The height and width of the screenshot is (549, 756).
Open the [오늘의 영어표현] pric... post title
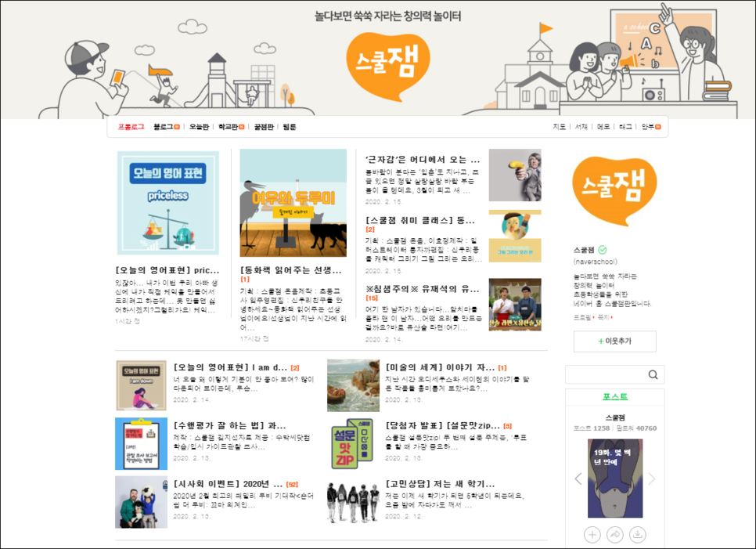pos(167,270)
